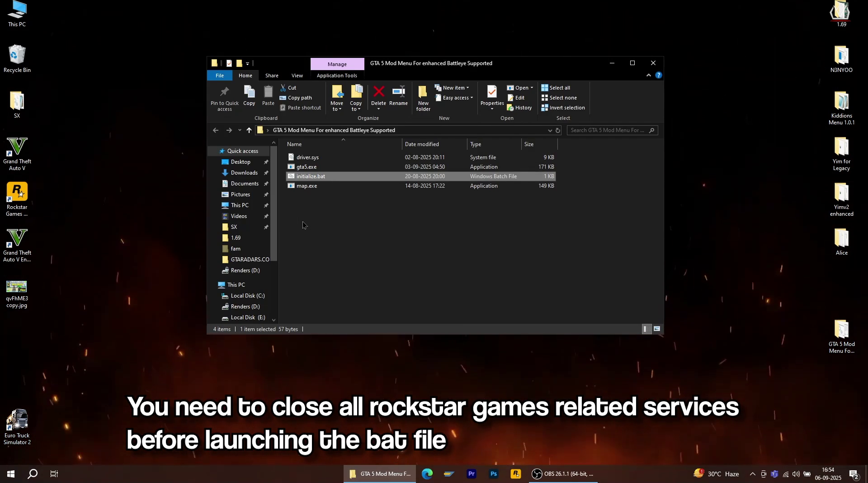The image size is (868, 483).
Task: Open the Share ribbon tab
Action: point(272,76)
